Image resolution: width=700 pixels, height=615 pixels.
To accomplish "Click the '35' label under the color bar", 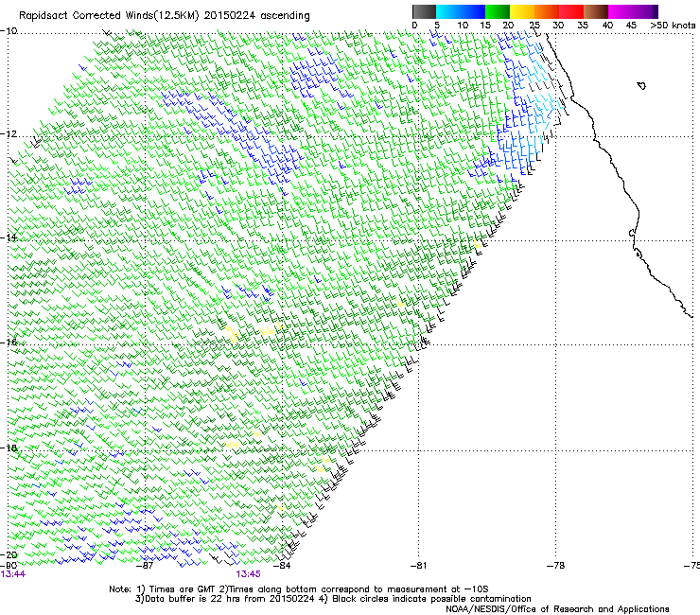I will [583, 25].
